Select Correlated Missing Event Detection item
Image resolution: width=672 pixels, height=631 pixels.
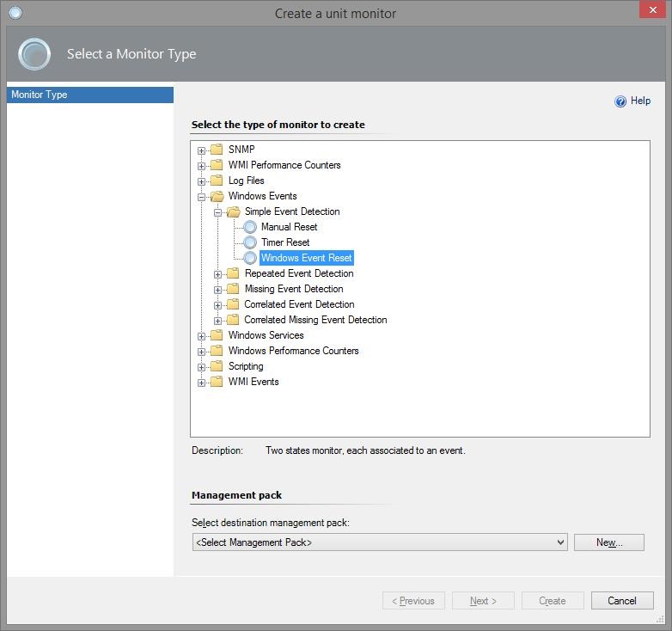point(315,320)
